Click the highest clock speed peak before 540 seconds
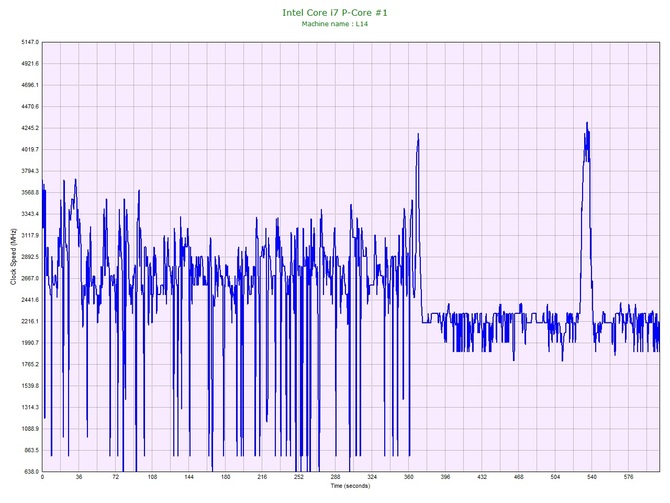This screenshot has height=503, width=670. click(x=587, y=123)
